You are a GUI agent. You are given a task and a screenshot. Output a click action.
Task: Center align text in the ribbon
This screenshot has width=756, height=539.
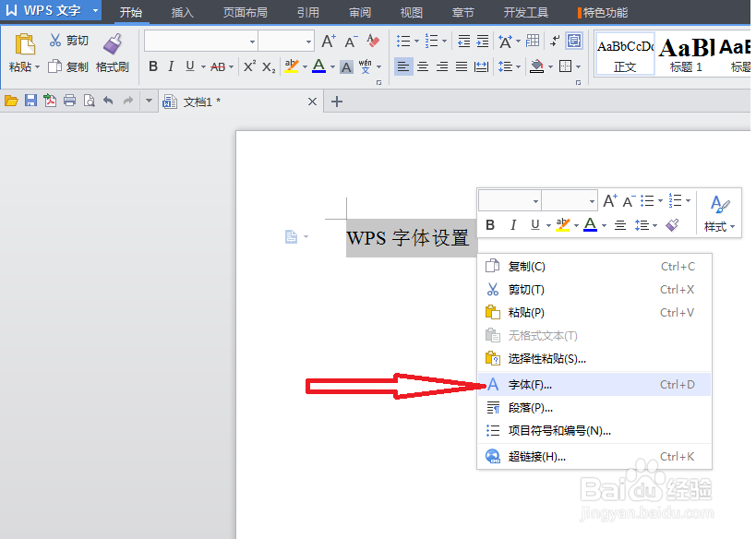(x=423, y=66)
